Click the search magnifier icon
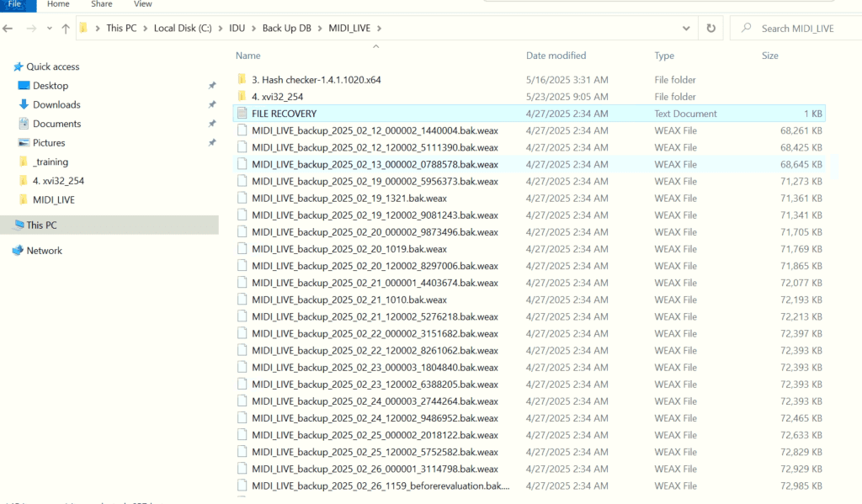The image size is (862, 504). tap(746, 28)
